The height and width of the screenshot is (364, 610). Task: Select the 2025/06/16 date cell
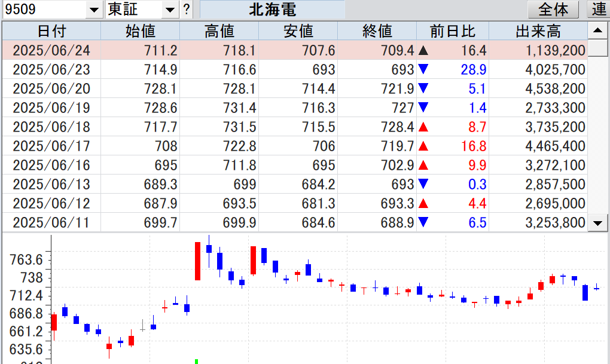pyautogui.click(x=52, y=165)
